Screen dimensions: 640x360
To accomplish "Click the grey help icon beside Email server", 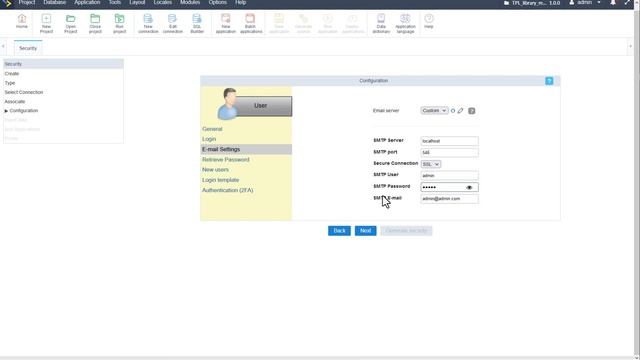I will 471,111.
